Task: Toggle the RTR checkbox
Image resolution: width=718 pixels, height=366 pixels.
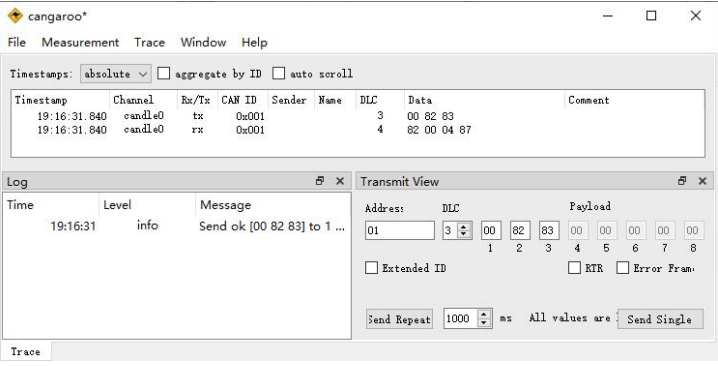Action: (574, 268)
